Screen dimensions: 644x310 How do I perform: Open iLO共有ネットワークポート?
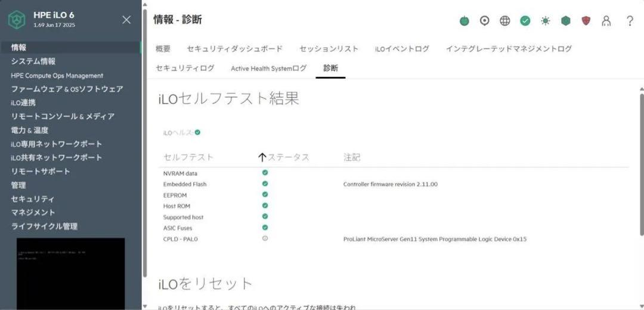coord(57,157)
